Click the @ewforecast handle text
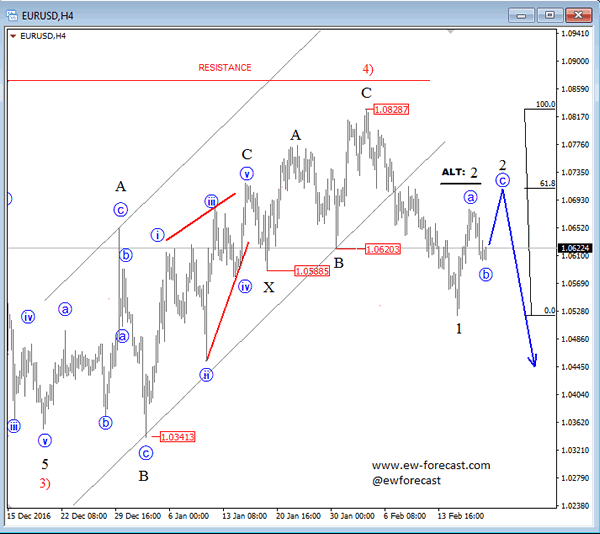The image size is (600, 534). 406,480
